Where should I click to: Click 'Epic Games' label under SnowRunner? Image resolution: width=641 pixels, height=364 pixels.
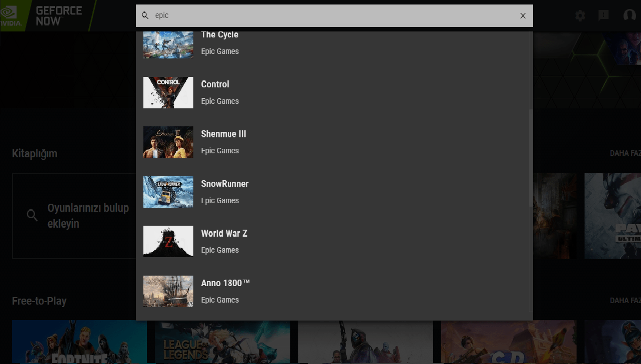(x=220, y=201)
